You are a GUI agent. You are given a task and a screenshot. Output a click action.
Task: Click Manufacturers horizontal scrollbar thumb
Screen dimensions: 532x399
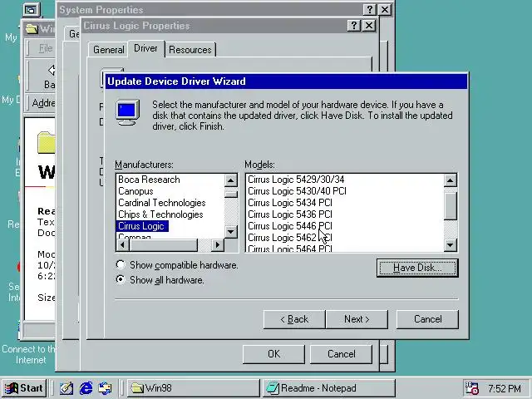click(163, 244)
